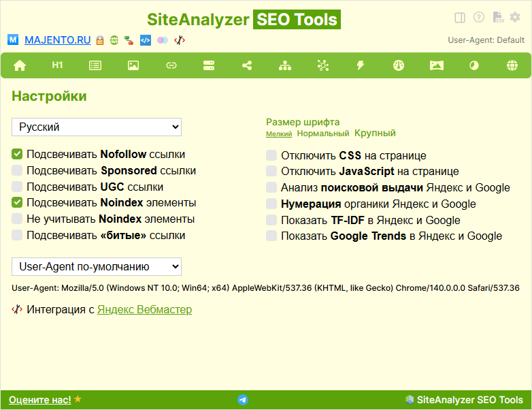Disable highlighting of Nofollow links
This screenshot has width=532, height=410.
pos(17,155)
